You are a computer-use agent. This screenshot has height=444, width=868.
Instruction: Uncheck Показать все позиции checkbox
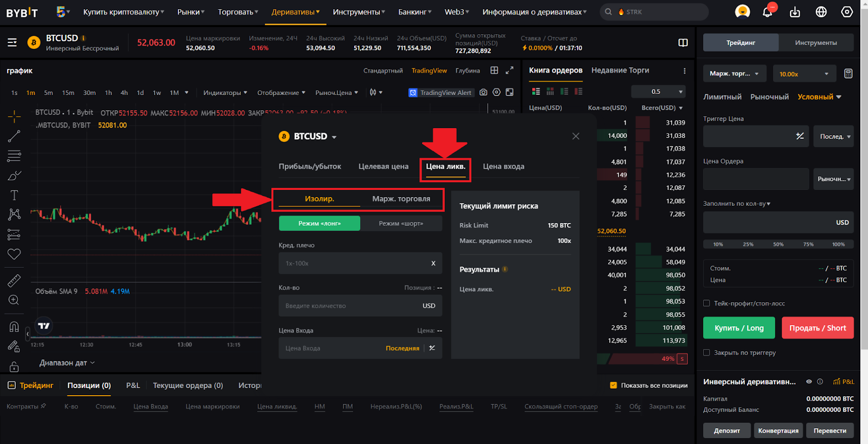tap(614, 385)
